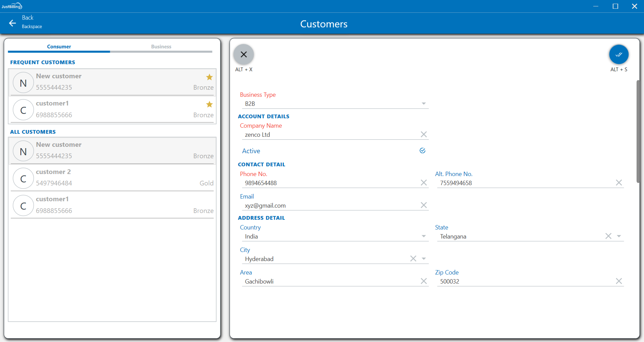644x342 pixels.
Task: Expand the City dropdown list
Action: coord(424,259)
